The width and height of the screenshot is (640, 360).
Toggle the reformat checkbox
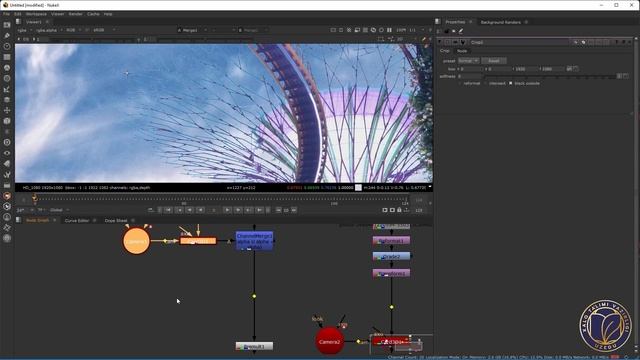tap(460, 83)
